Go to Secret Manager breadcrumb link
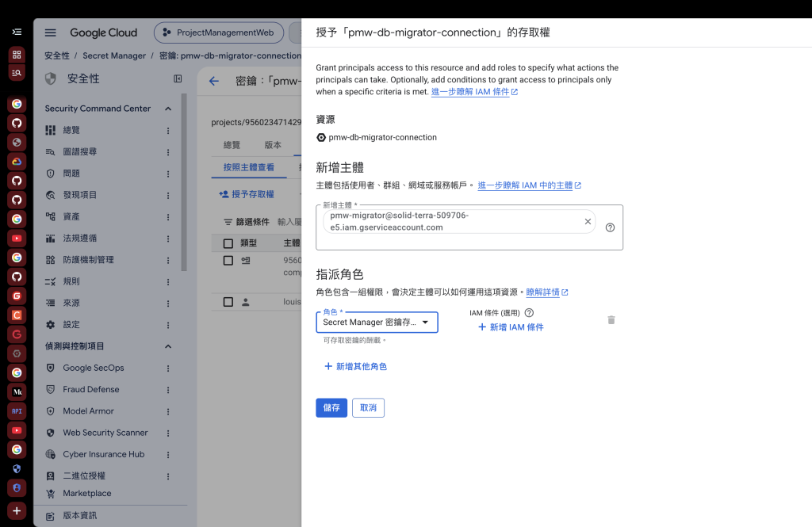812x527 pixels. pyautogui.click(x=114, y=55)
